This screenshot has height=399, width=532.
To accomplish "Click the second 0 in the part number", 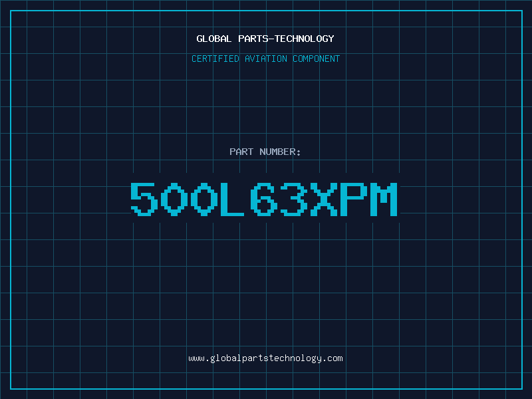I will [x=204, y=199].
